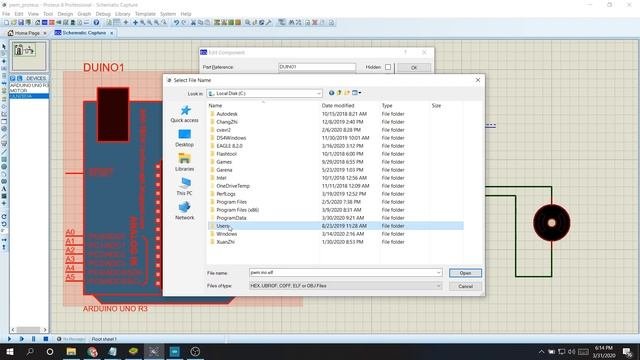Open the Windows Start menu
The image size is (640, 360).
click(9, 351)
